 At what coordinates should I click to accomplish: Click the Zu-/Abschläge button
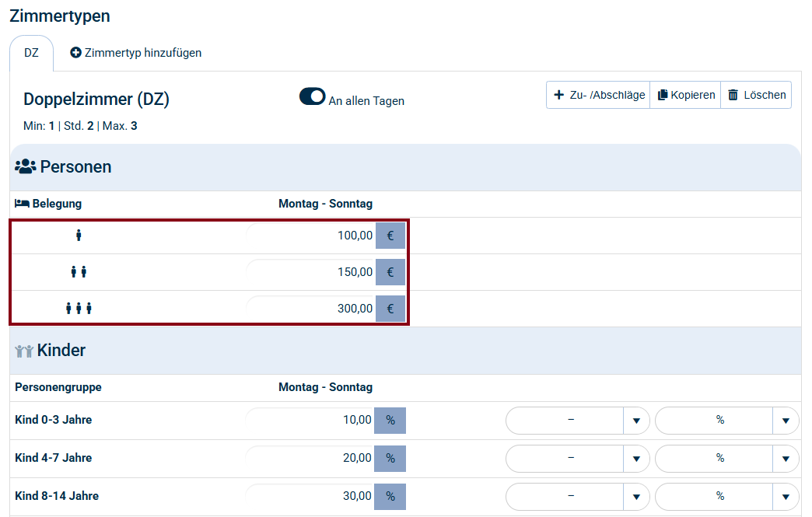pyautogui.click(x=598, y=95)
